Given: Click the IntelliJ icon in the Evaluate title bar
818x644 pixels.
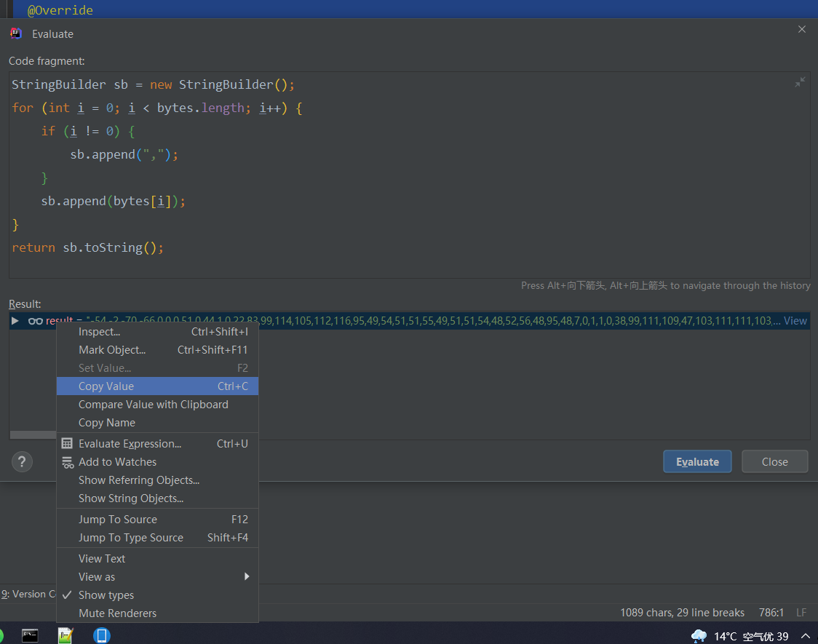Looking at the screenshot, I should (x=16, y=34).
